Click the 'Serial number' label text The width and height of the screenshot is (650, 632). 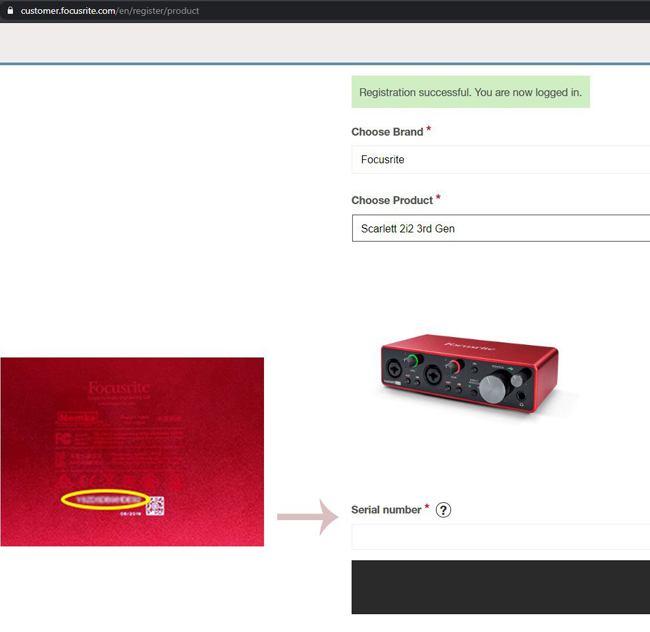pos(386,510)
